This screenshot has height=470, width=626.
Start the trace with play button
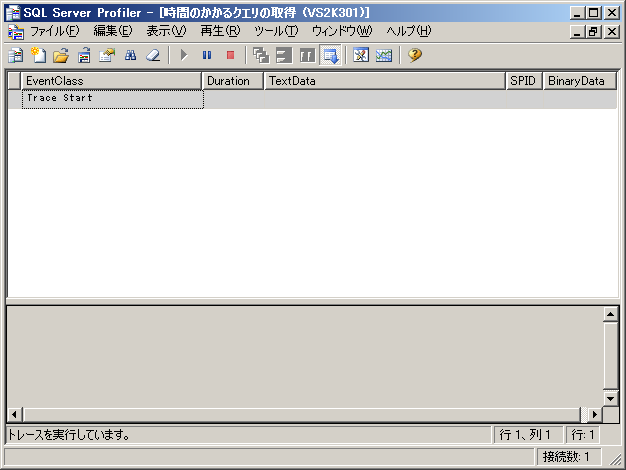[x=184, y=55]
